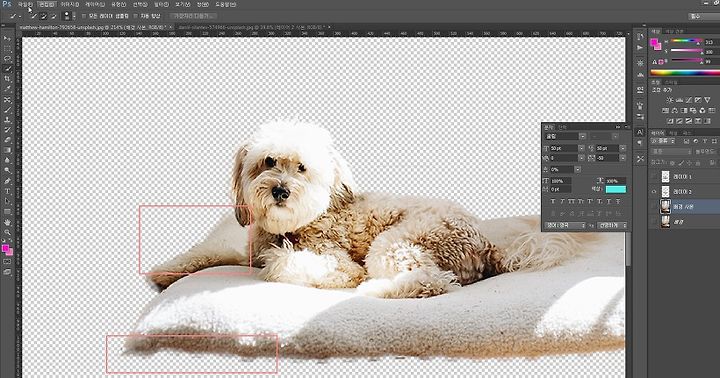This screenshot has width=720, height=378.
Task: Click Subtract from selection mode button
Action: click(x=53, y=16)
